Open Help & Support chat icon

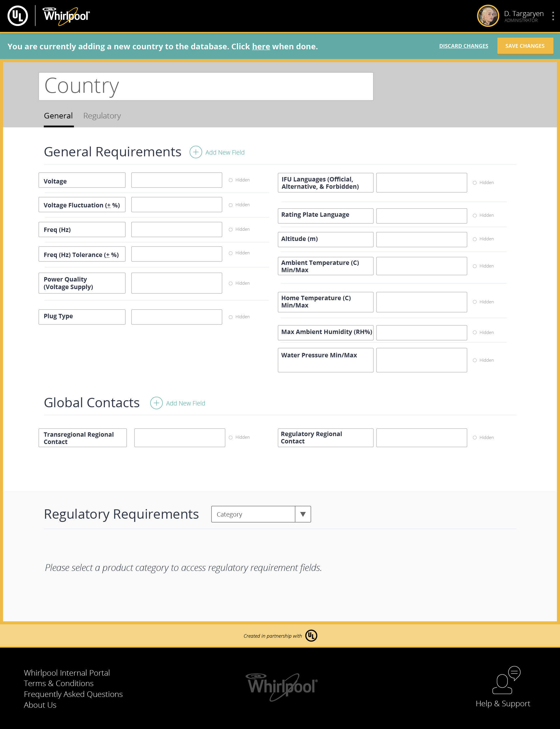(x=506, y=680)
